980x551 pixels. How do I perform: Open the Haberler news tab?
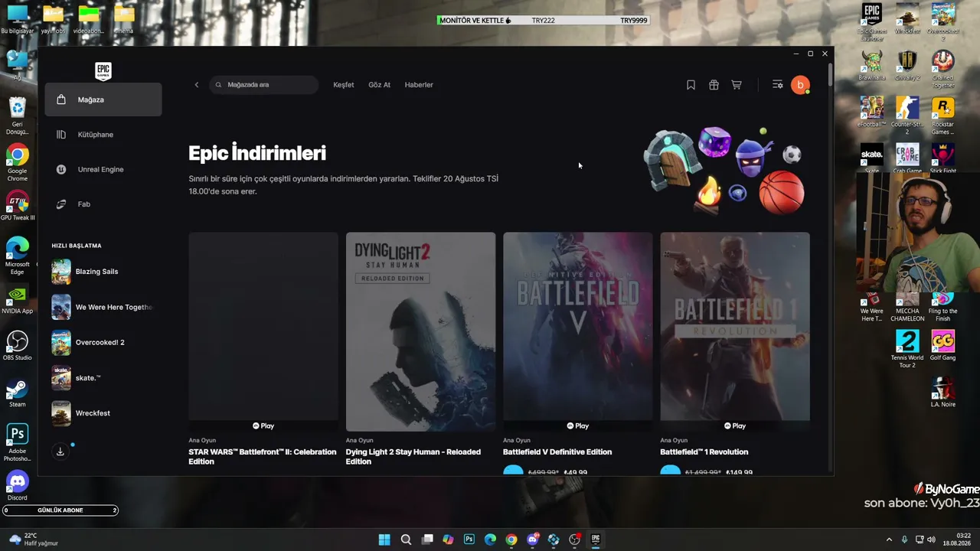coord(419,85)
